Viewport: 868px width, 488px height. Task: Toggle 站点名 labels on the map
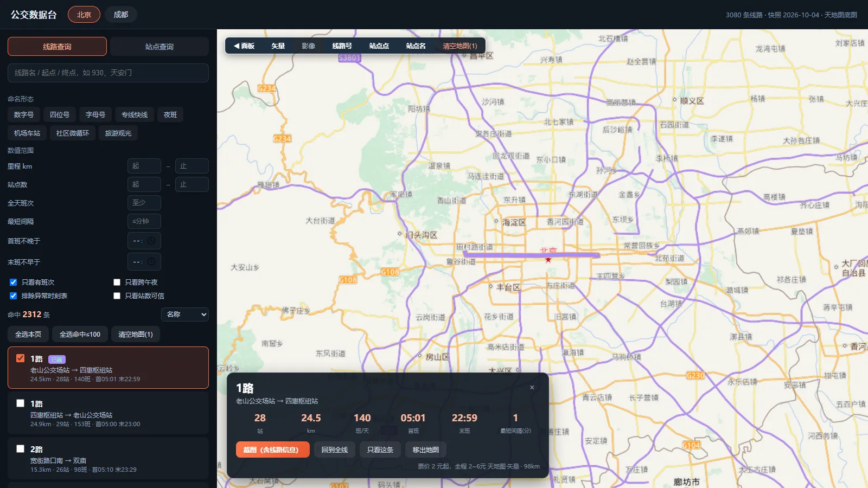[x=416, y=46]
